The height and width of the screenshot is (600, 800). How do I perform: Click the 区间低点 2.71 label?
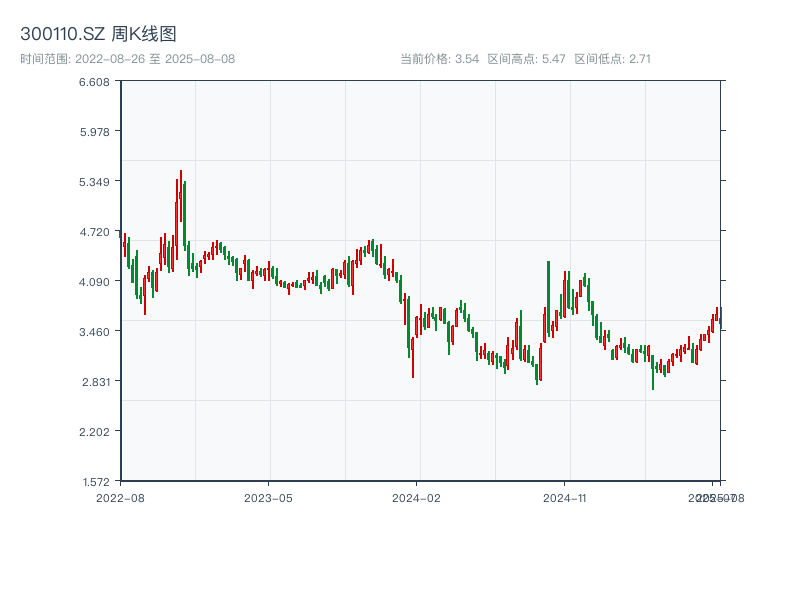click(x=612, y=59)
